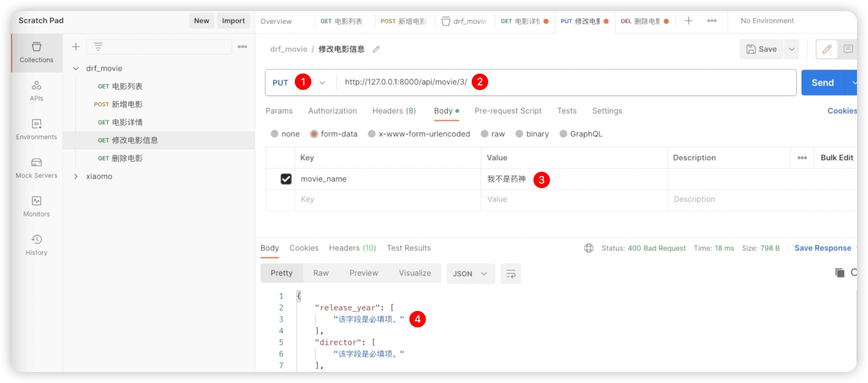Open the Test Results tab

click(408, 248)
